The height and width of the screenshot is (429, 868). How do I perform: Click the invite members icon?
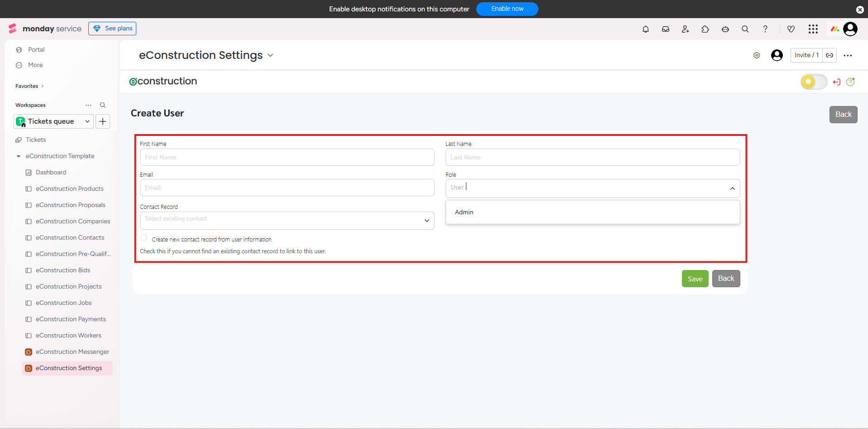[686, 29]
